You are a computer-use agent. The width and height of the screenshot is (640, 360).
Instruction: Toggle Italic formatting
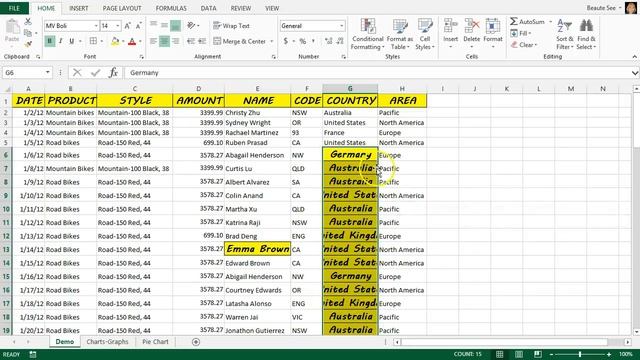[61, 41]
